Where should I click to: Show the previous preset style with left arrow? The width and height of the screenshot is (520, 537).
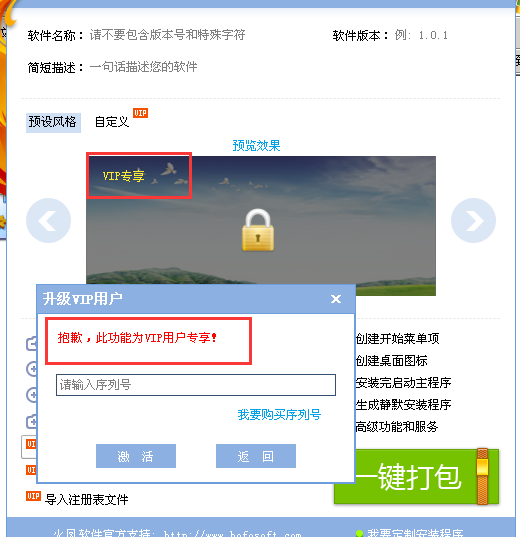coord(48,220)
